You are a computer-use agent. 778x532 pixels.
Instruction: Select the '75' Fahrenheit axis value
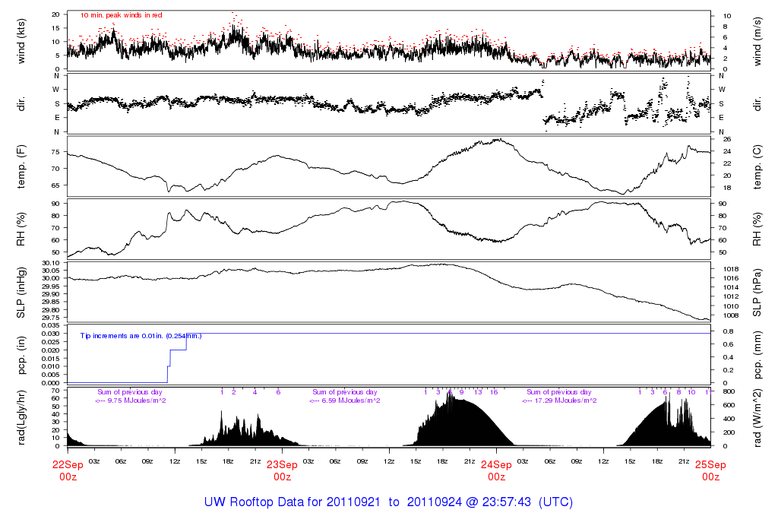55,152
